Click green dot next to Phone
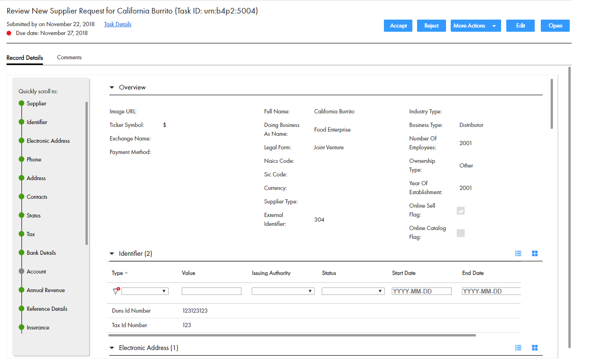The image size is (616, 364). (x=21, y=160)
